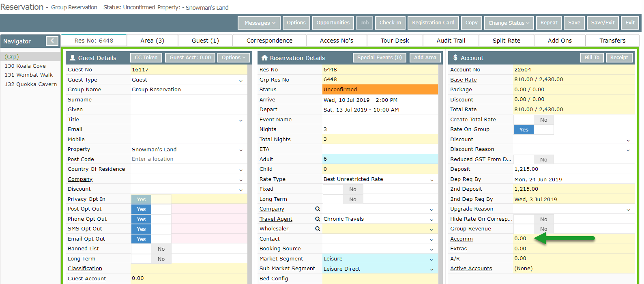
Task: Open the Guest (1) tab
Action: (205, 41)
